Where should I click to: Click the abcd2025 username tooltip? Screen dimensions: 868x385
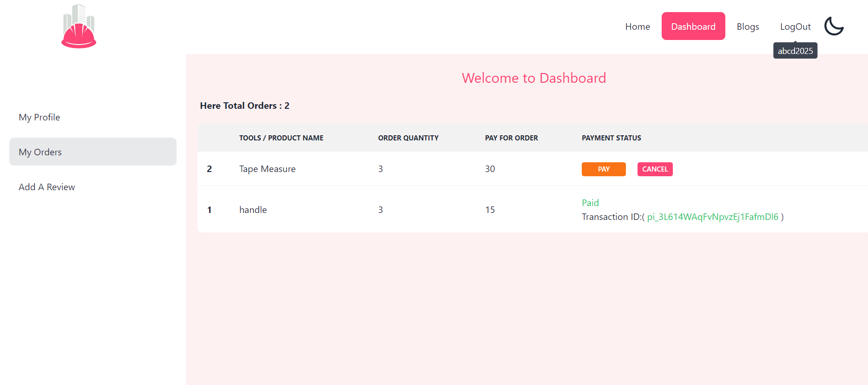click(795, 51)
